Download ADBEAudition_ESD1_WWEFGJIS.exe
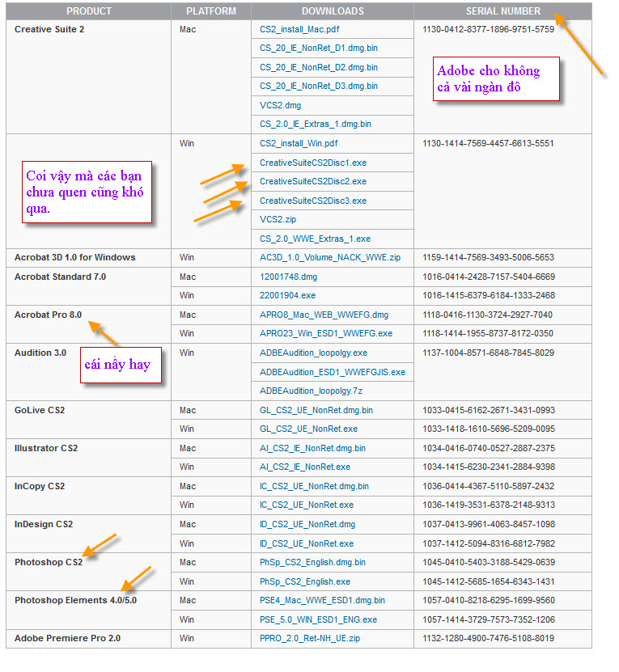The height and width of the screenshot is (672, 619). click(x=333, y=373)
